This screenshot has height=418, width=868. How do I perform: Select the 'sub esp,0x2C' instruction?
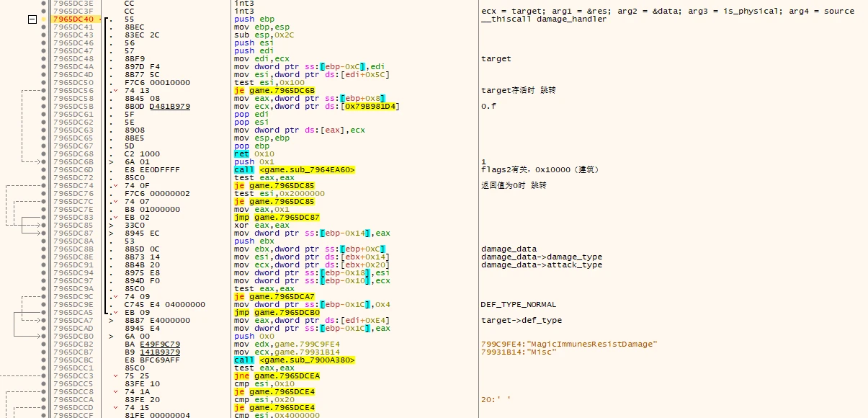[x=264, y=35]
